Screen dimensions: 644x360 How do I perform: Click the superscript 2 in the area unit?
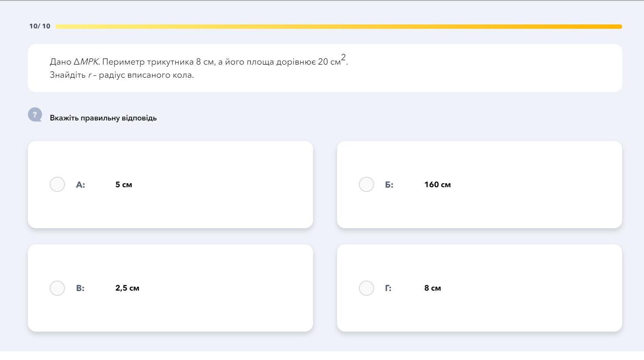click(344, 57)
